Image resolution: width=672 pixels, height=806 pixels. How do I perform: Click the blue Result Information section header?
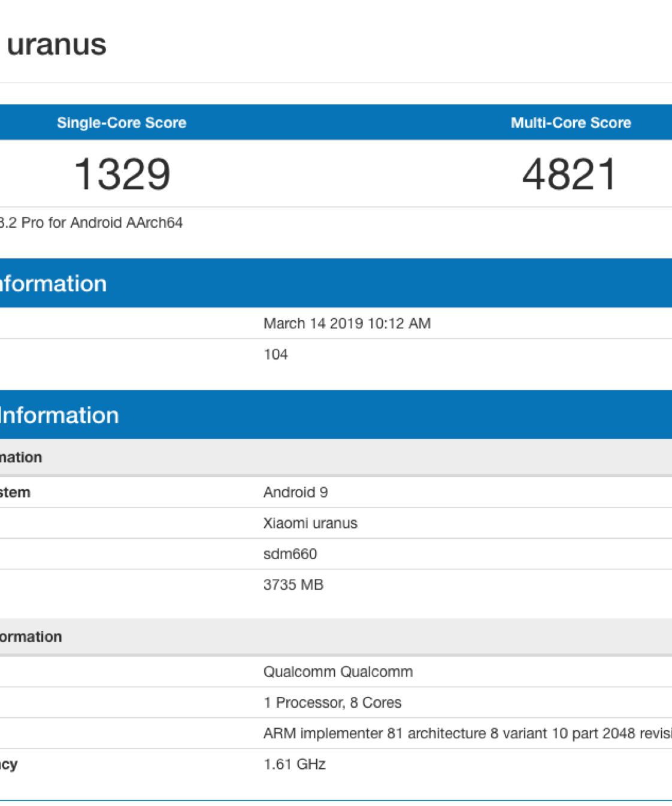coord(53,283)
